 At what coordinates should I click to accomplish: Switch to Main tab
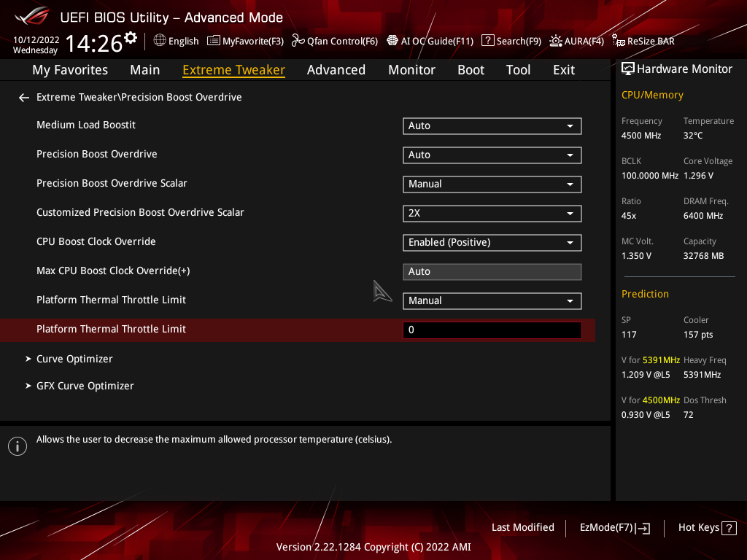pyautogui.click(x=145, y=70)
